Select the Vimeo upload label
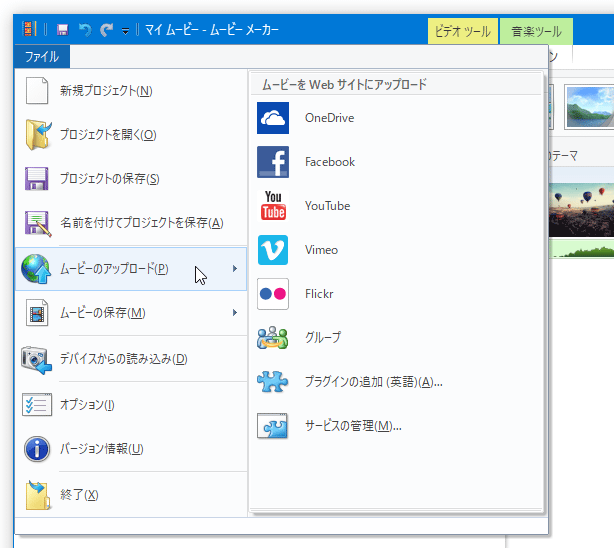Viewport: 614px width, 548px height. pos(321,250)
